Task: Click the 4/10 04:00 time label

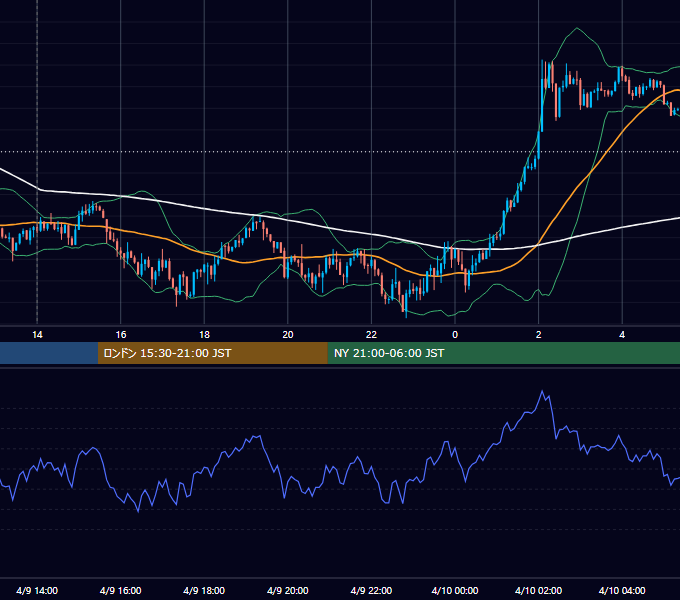Action: coord(622,590)
